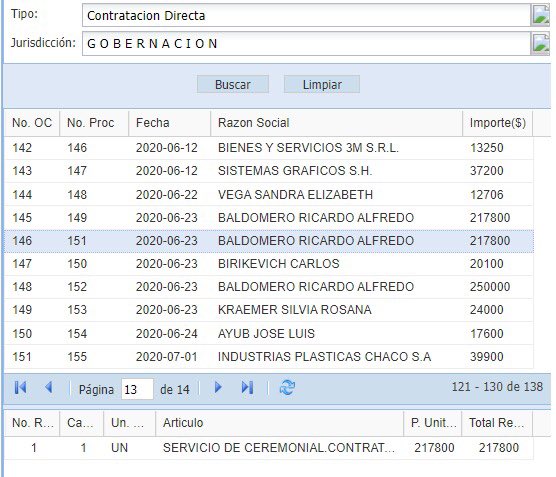Select BALDOMERO RICARDO ALFREDO row with OC 146

pos(269,241)
